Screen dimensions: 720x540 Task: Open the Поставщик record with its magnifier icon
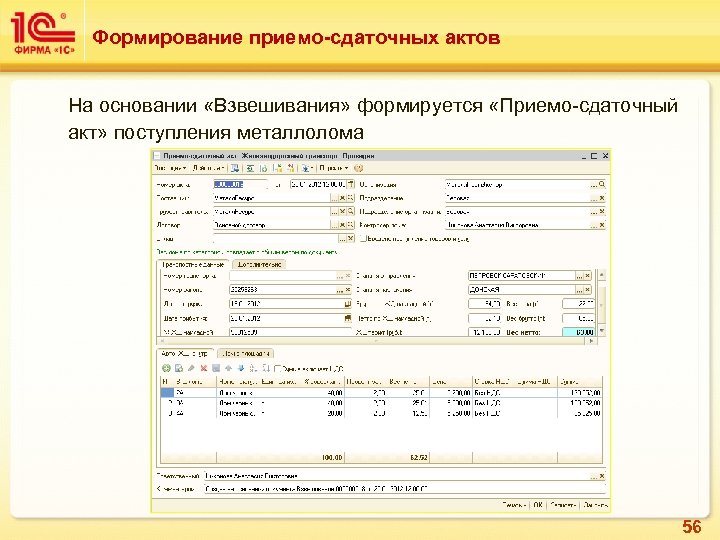coord(350,198)
